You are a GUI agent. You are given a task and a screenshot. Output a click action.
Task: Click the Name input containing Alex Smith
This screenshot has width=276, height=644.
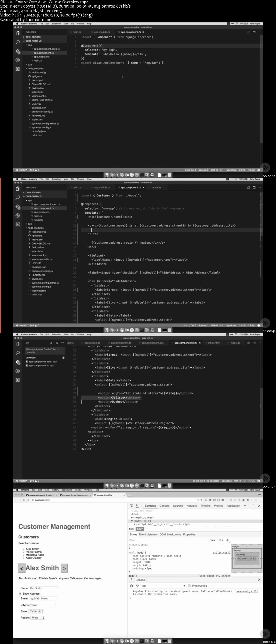(x=43, y=588)
